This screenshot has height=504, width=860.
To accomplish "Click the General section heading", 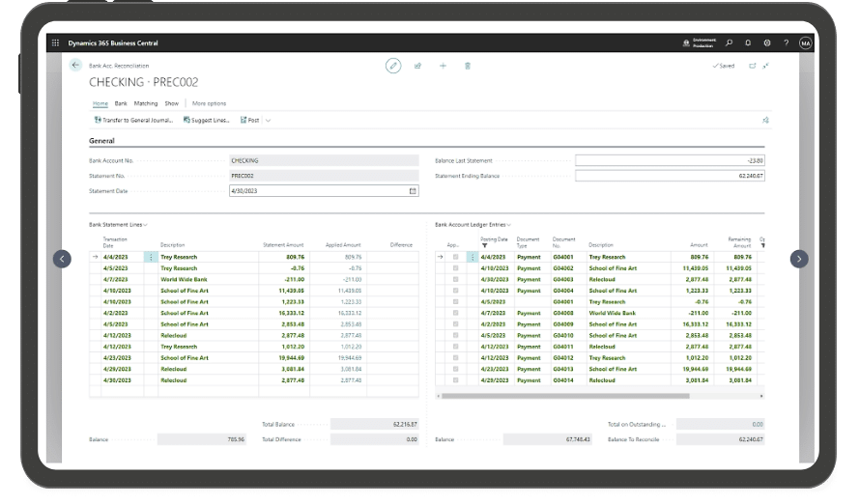I will 102,141.
